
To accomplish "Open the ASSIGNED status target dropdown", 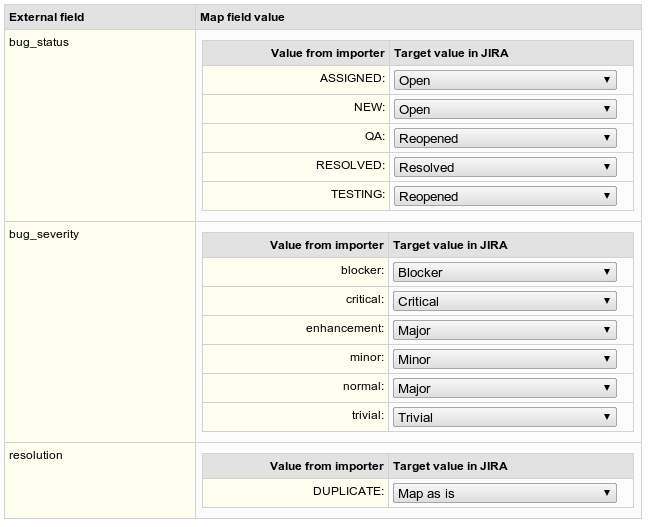I will point(505,80).
